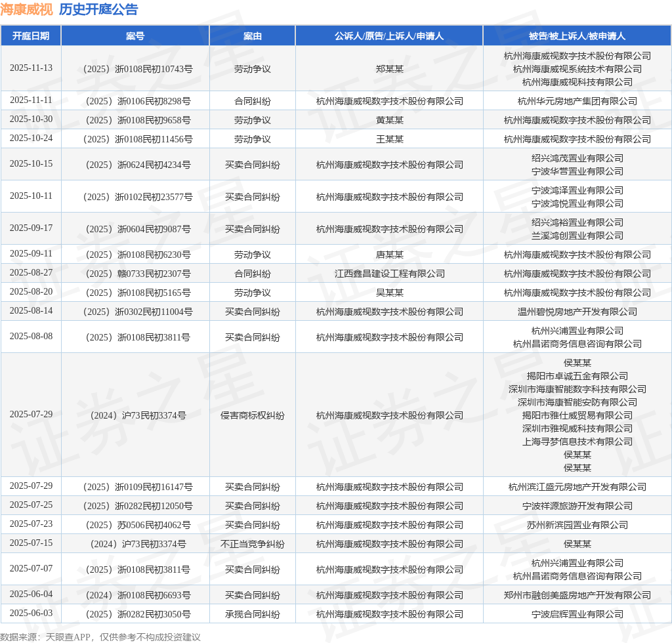Click case number 浙0108民初6693号

pos(138,596)
